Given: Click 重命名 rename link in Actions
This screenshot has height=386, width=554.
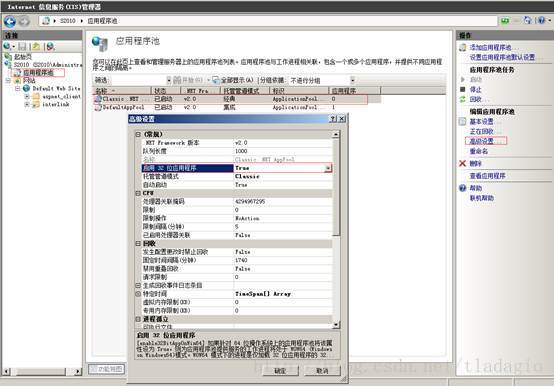Looking at the screenshot, I should [479, 151].
